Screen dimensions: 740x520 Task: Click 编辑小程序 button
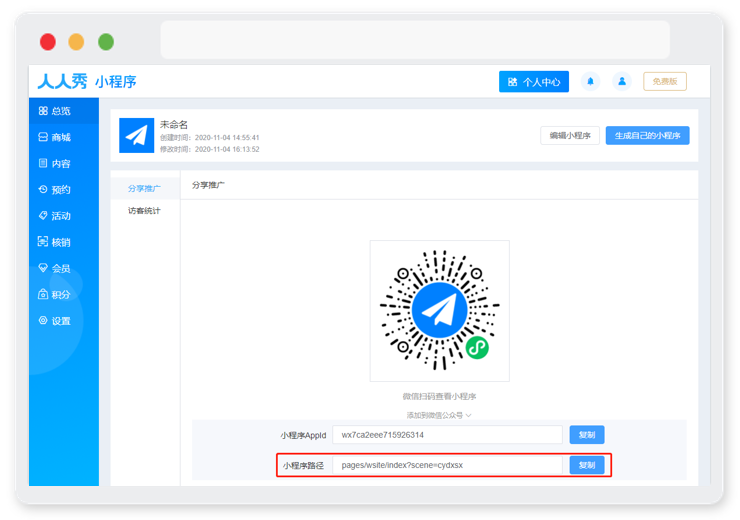tap(570, 135)
